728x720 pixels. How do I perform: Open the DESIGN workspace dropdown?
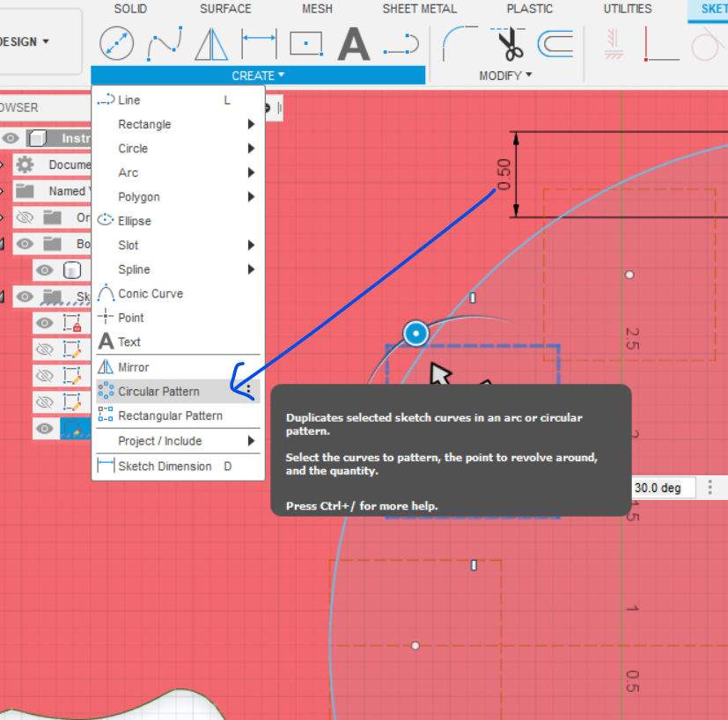(x=24, y=41)
